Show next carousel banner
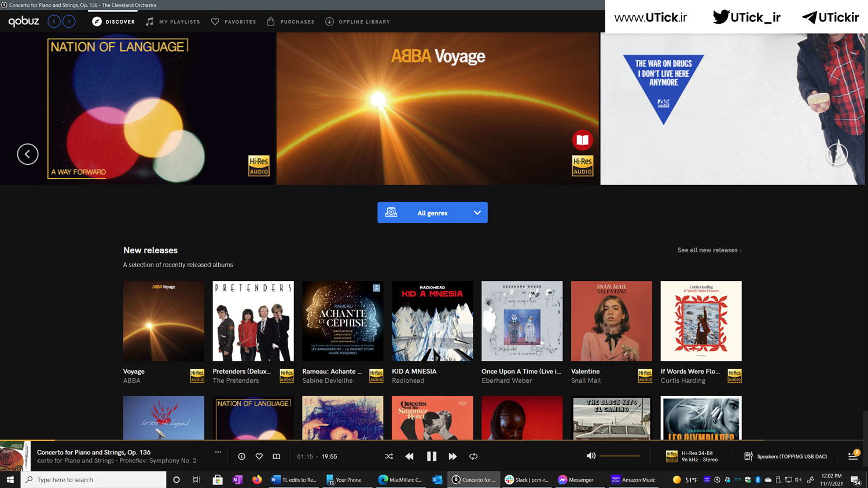The image size is (868, 488). click(837, 154)
